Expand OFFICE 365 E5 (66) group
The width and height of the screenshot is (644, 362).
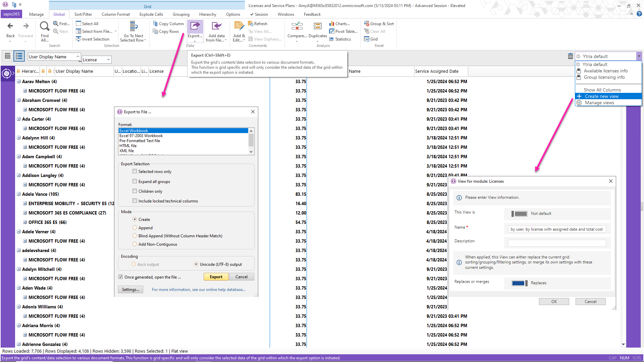[25, 222]
